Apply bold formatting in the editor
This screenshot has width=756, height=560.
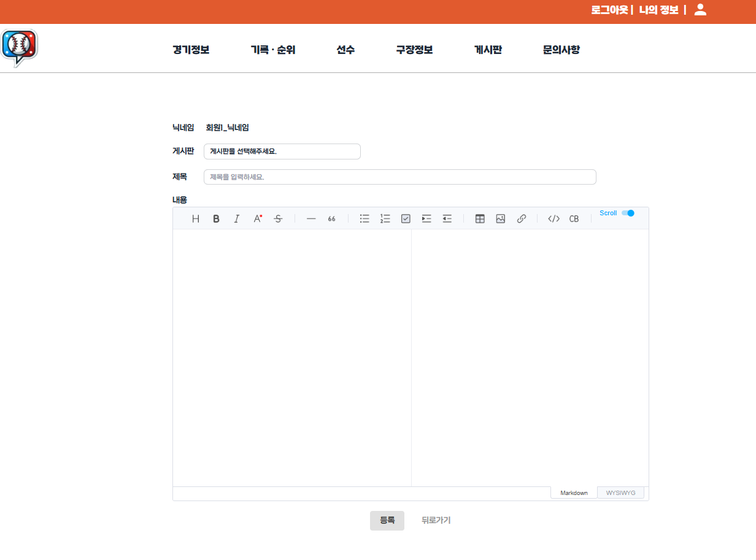(216, 218)
